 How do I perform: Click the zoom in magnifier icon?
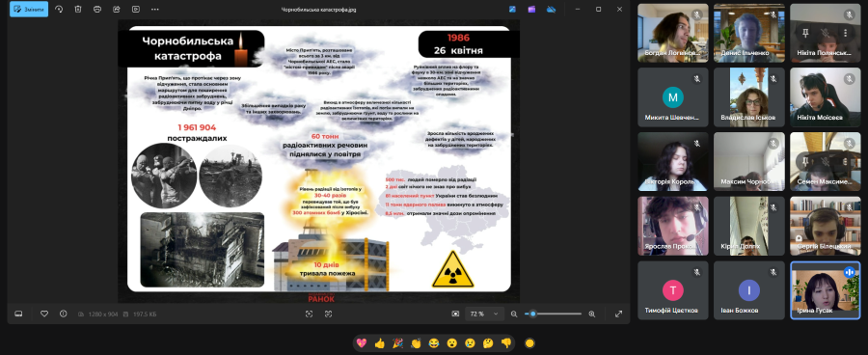pyautogui.click(x=592, y=314)
